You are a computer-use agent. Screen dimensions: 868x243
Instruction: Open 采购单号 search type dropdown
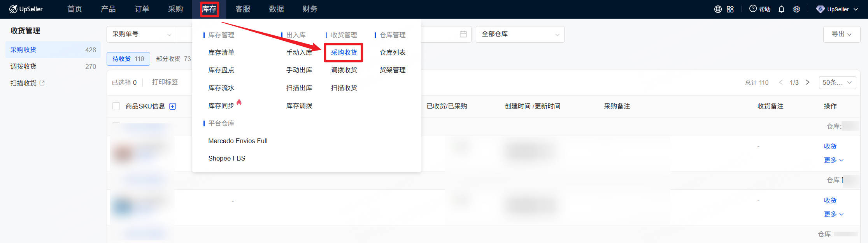(141, 34)
